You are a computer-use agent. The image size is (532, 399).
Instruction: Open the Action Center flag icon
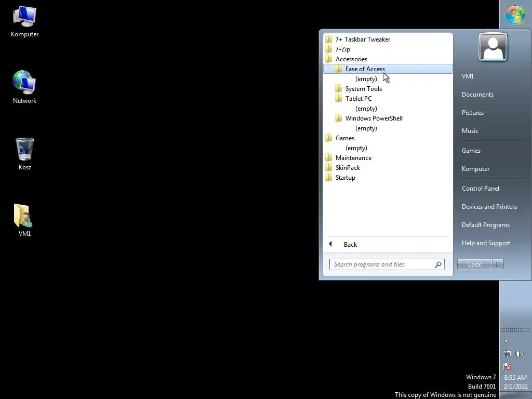point(507,366)
